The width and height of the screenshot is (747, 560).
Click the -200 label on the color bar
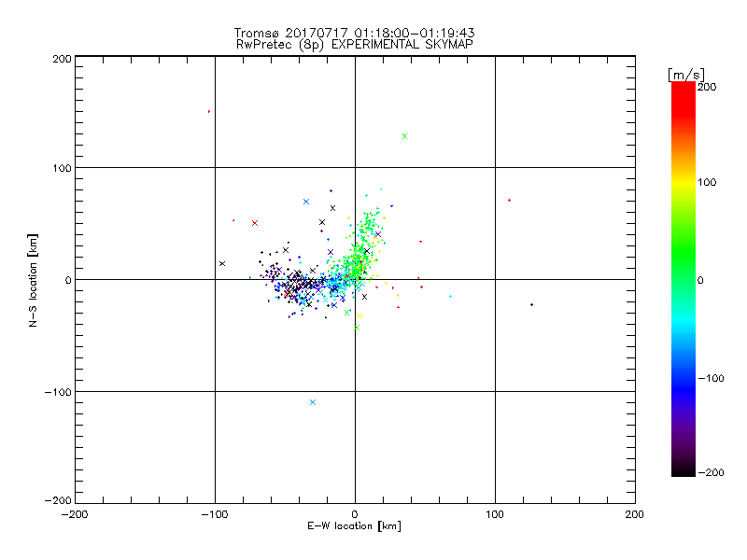click(711, 472)
